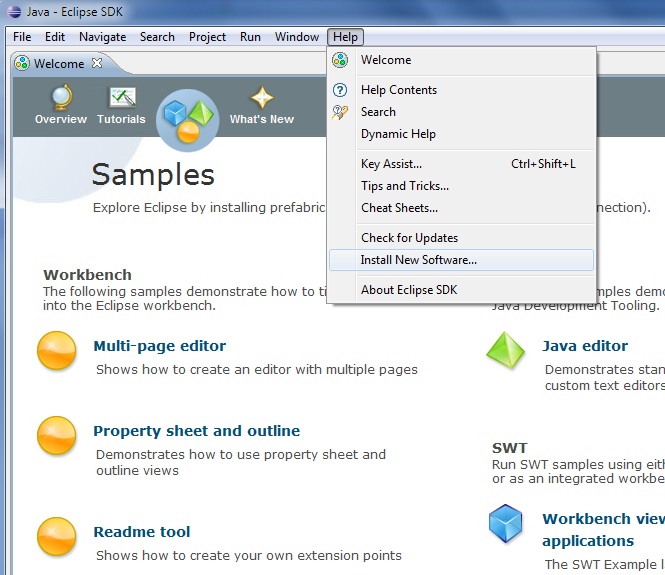Close the Help menu via menu bar

pyautogui.click(x=345, y=37)
